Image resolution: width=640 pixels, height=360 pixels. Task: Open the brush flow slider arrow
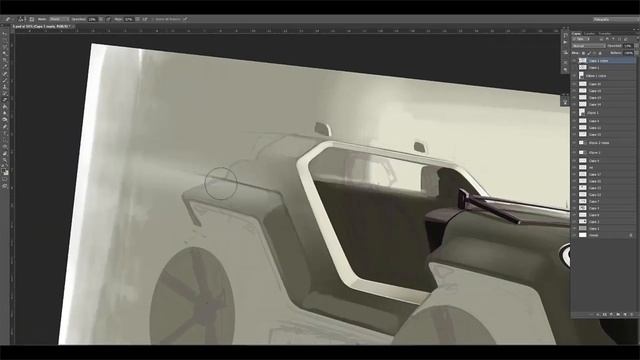pos(138,19)
